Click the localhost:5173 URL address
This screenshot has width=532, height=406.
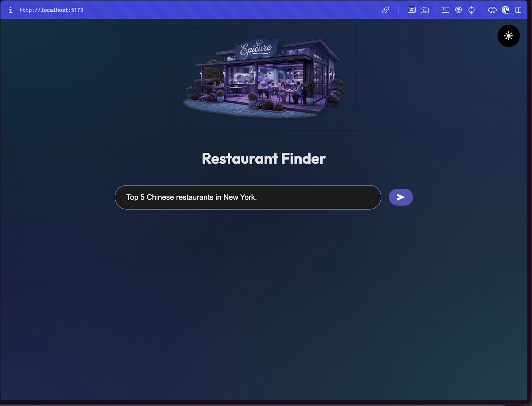[x=51, y=10]
